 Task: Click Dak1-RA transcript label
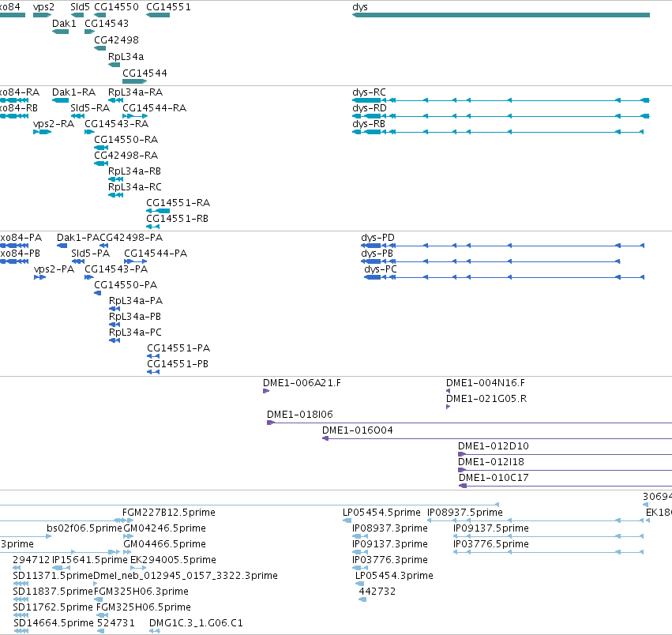(73, 92)
